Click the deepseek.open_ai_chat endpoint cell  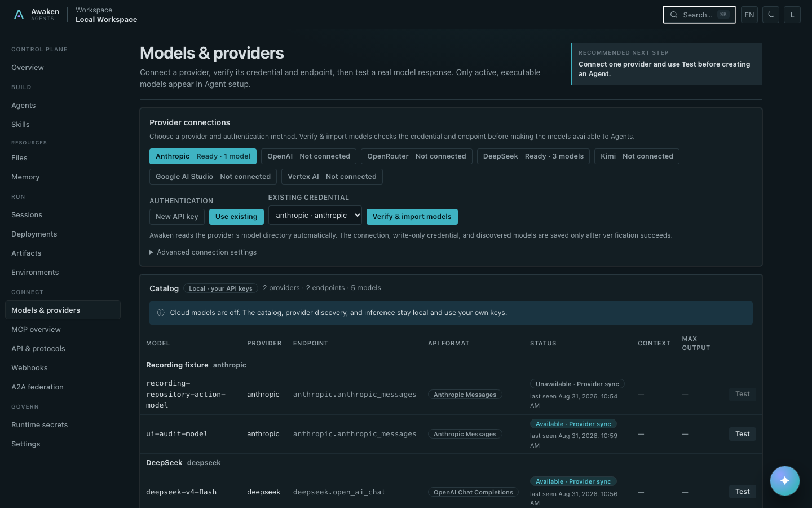click(x=339, y=492)
